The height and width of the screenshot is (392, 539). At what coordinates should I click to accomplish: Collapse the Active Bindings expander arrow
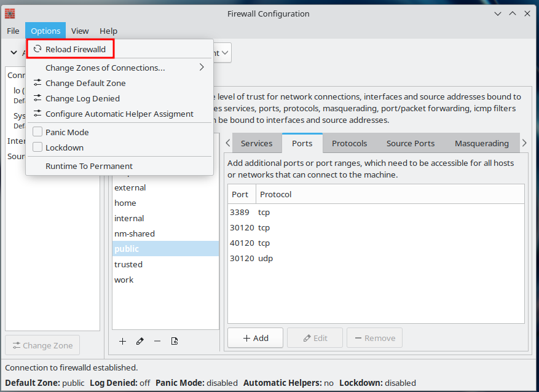click(14, 53)
